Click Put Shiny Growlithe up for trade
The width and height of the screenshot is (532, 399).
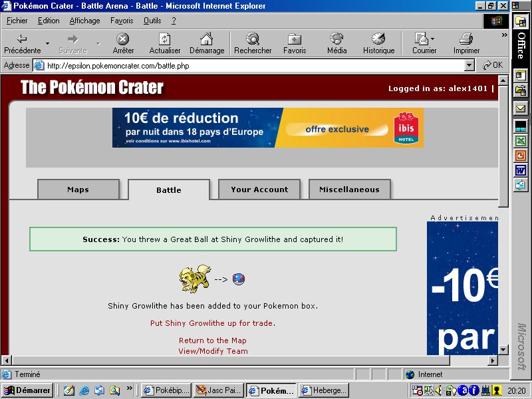tap(213, 323)
